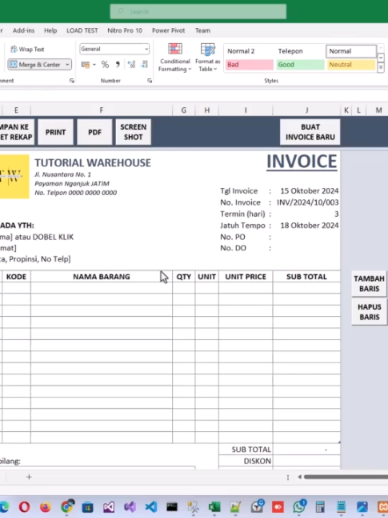Select the date cell 15 Oktober 2024

[309, 191]
